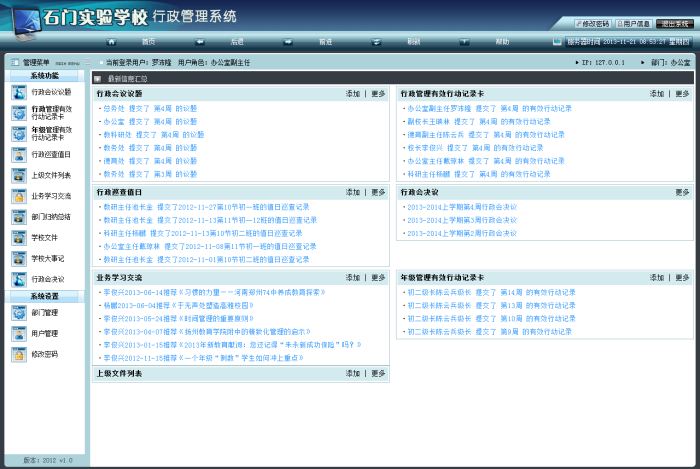
Task: Click 刷新 in the top navigation bar
Action: [x=413, y=41]
